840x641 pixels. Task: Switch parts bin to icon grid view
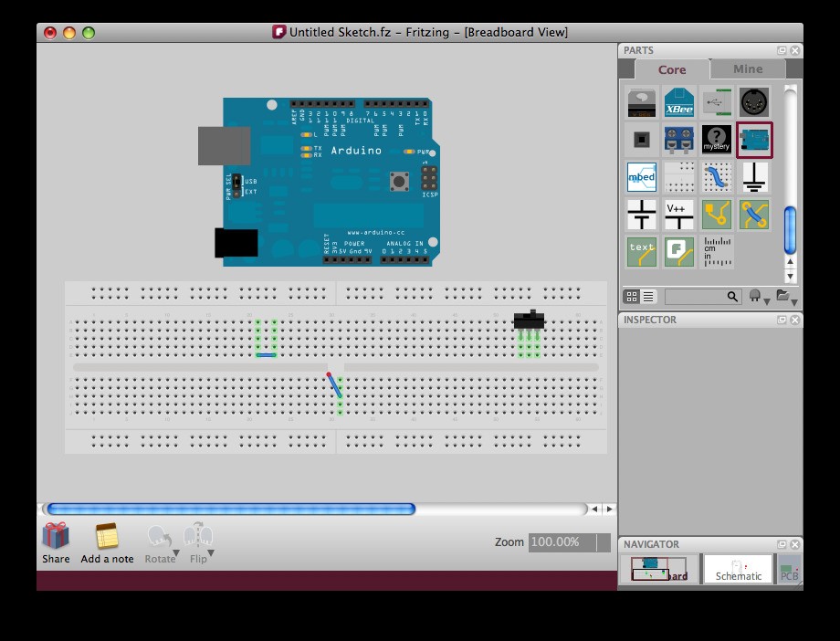pos(632,297)
